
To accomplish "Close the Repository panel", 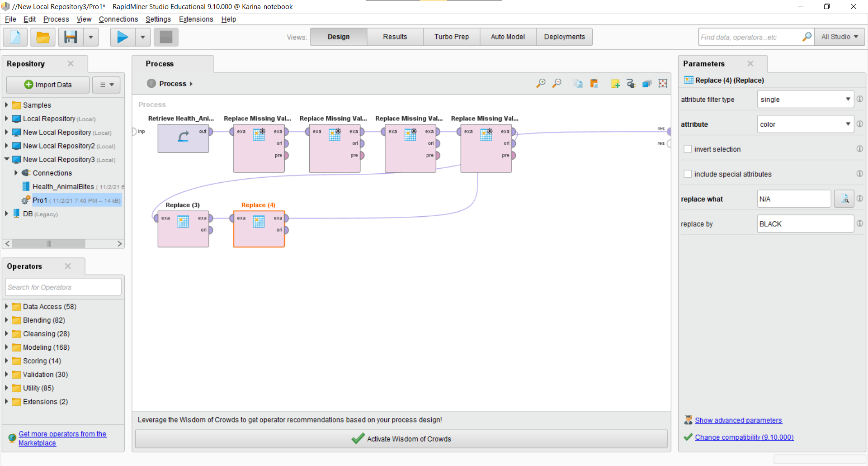I will 71,64.
